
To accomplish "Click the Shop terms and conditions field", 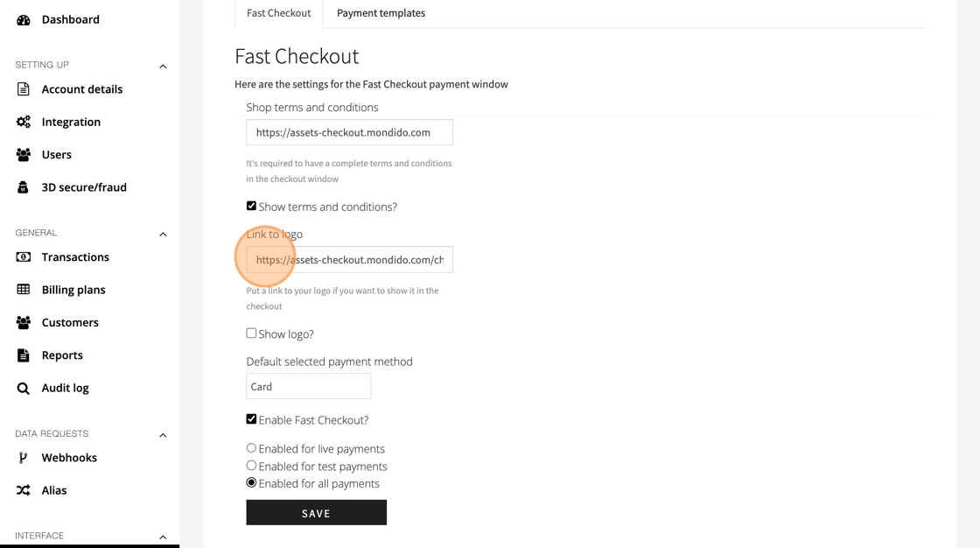I will tap(349, 132).
